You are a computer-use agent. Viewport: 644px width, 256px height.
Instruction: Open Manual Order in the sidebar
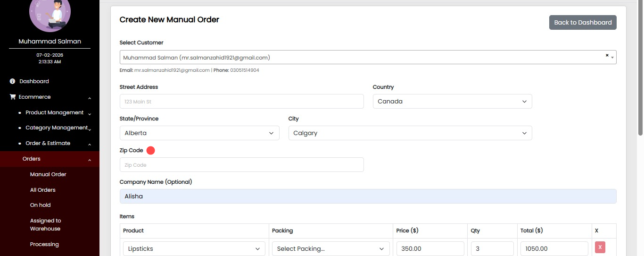[x=48, y=174]
